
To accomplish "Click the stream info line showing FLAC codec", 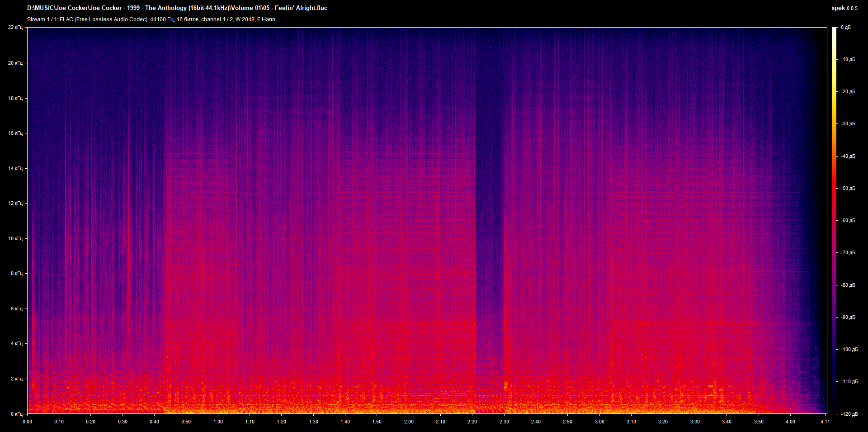I will [151, 19].
